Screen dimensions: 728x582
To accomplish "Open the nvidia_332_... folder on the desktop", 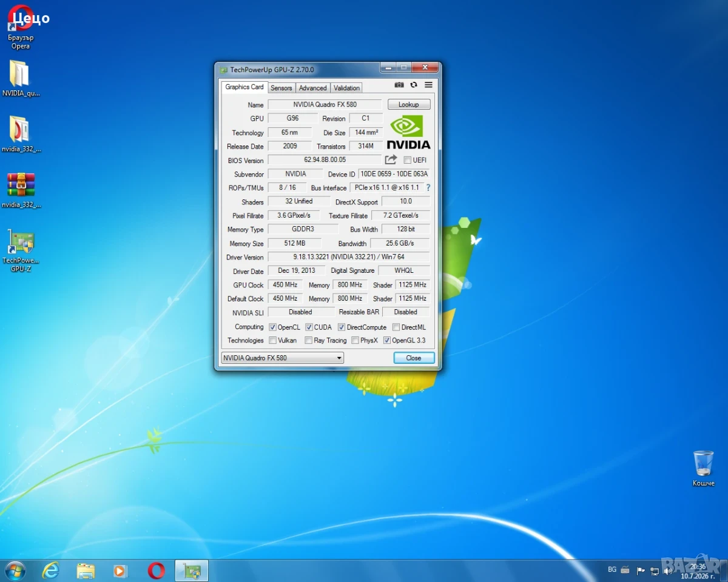I will [x=21, y=134].
